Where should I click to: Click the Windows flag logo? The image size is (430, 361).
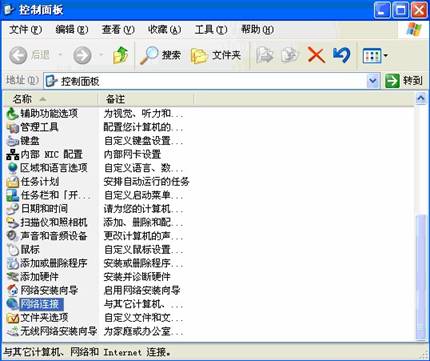pyautogui.click(x=414, y=30)
